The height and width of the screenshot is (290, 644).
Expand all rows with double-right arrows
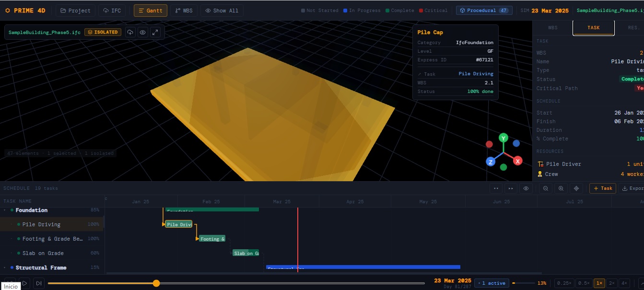(511, 188)
